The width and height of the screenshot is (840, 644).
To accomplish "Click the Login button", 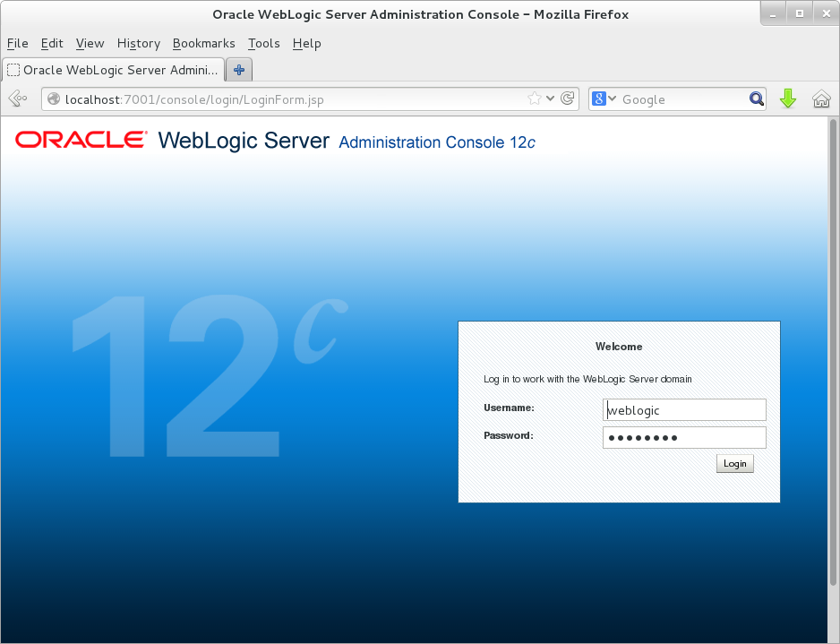I will coord(735,463).
